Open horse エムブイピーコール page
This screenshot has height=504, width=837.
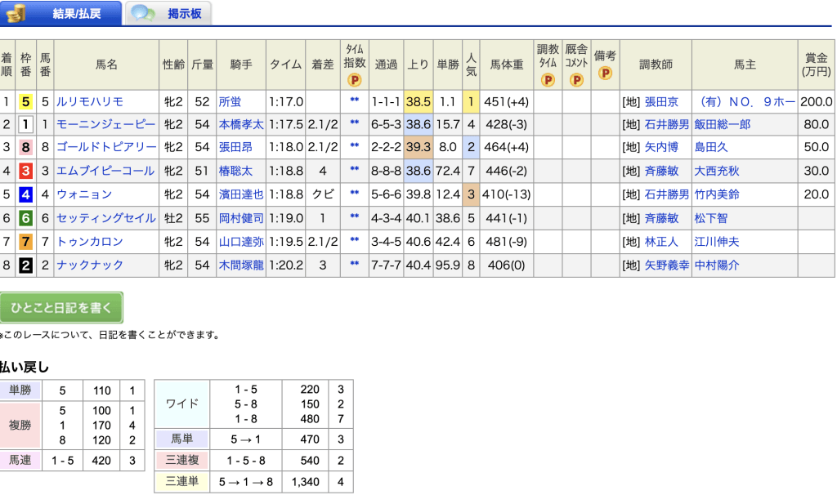pos(105,172)
